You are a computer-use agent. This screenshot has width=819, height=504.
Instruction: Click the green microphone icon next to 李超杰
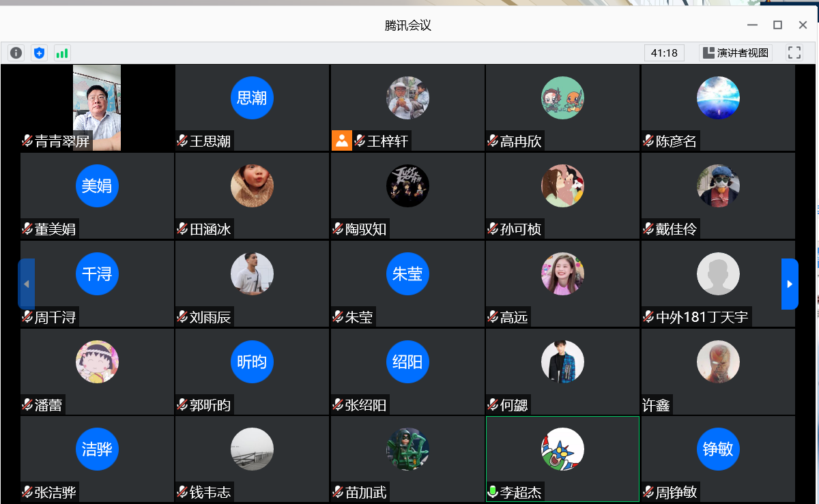pyautogui.click(x=493, y=492)
